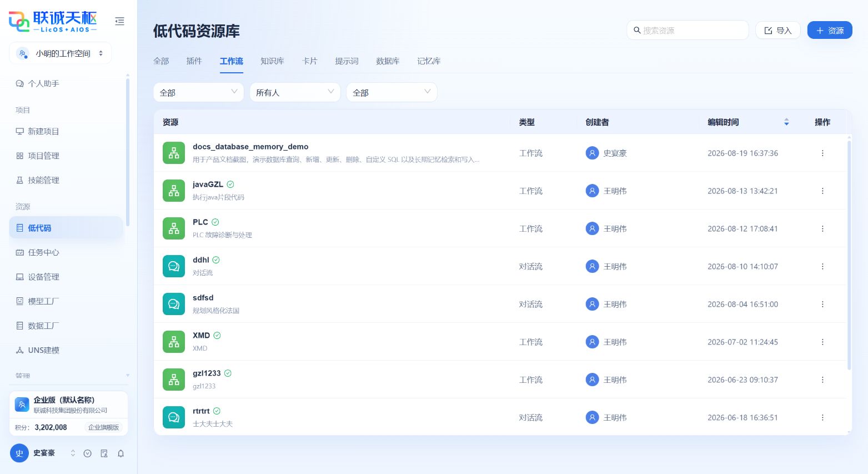
Task: Switch to the 插件 tab
Action: pyautogui.click(x=194, y=61)
